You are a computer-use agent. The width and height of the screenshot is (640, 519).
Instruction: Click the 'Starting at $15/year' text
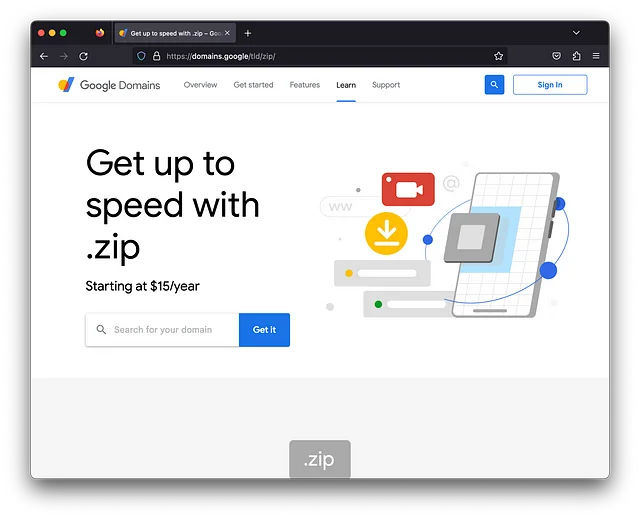pyautogui.click(x=142, y=286)
